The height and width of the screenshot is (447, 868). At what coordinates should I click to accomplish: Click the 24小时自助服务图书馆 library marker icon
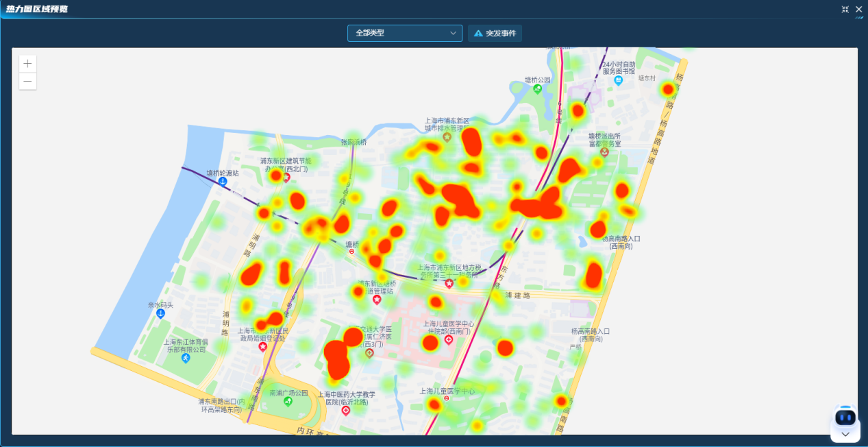point(619,80)
